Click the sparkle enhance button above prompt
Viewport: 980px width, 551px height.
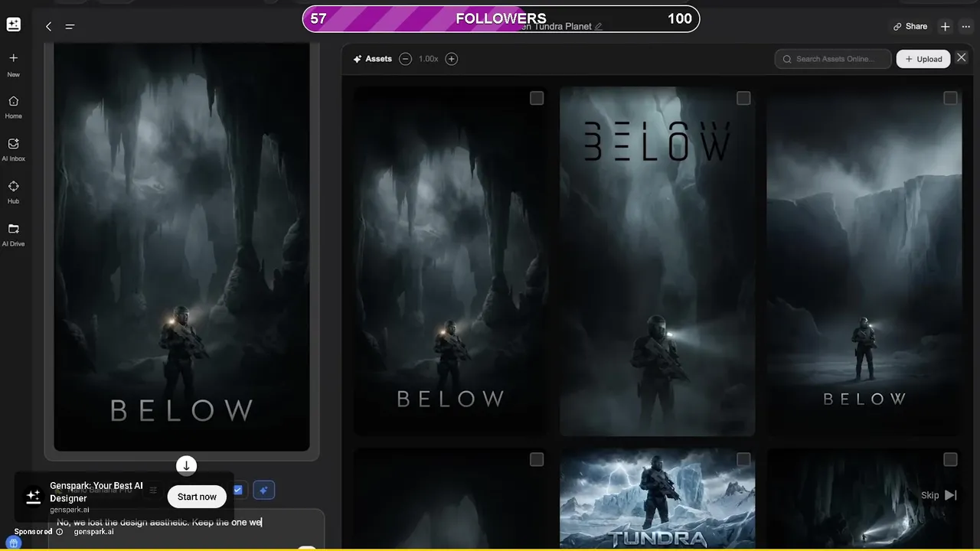(264, 490)
